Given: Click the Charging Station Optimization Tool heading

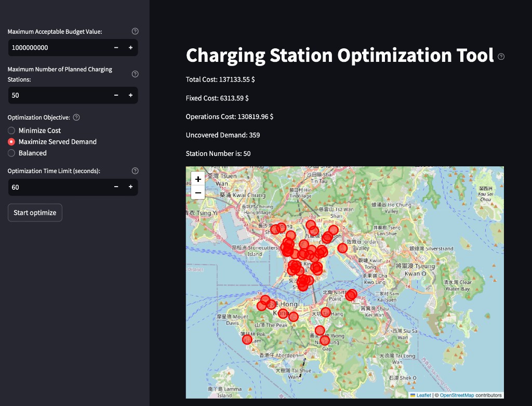Looking at the screenshot, I should point(340,55).
